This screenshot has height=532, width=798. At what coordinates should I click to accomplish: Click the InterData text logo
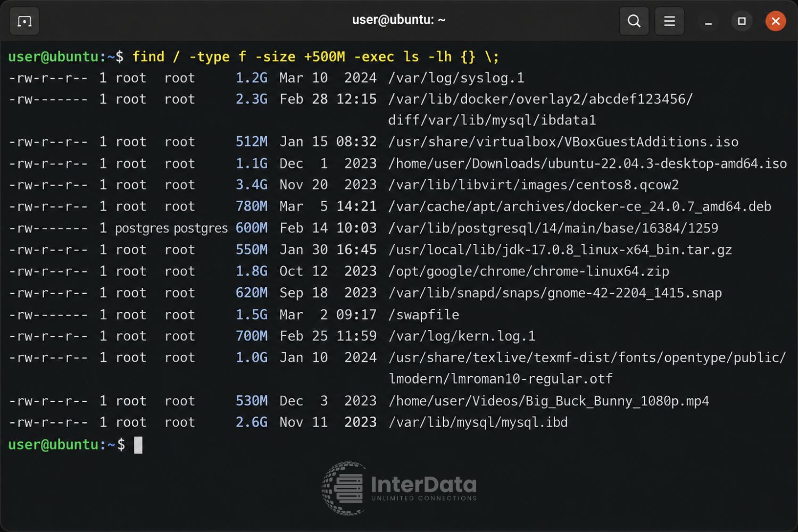point(423,487)
